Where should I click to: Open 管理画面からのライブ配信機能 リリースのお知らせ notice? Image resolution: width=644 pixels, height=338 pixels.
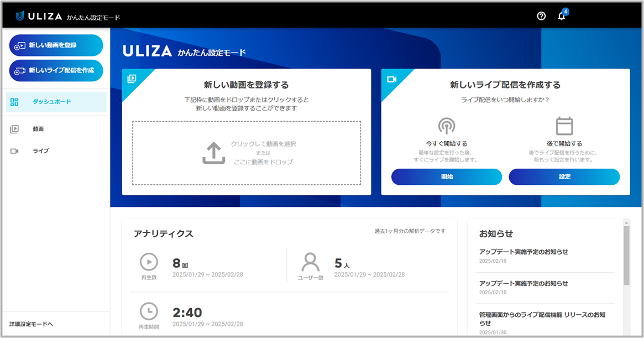pyautogui.click(x=542, y=319)
